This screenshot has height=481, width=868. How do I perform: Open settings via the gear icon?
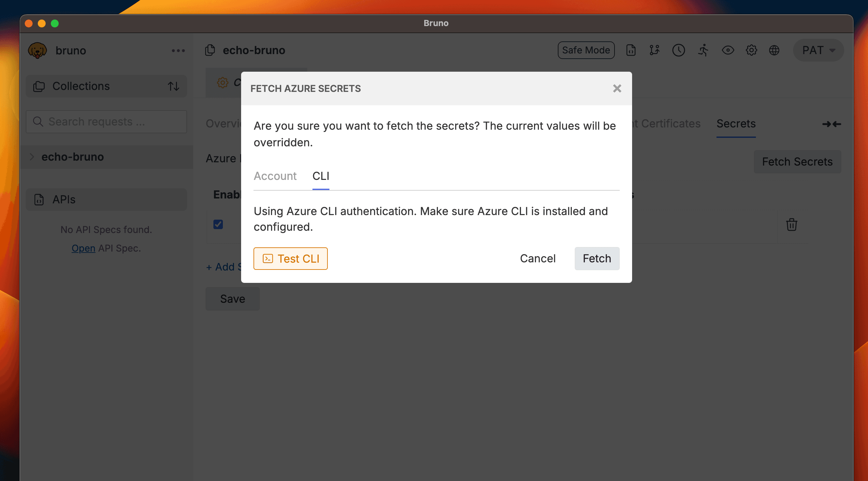point(751,50)
